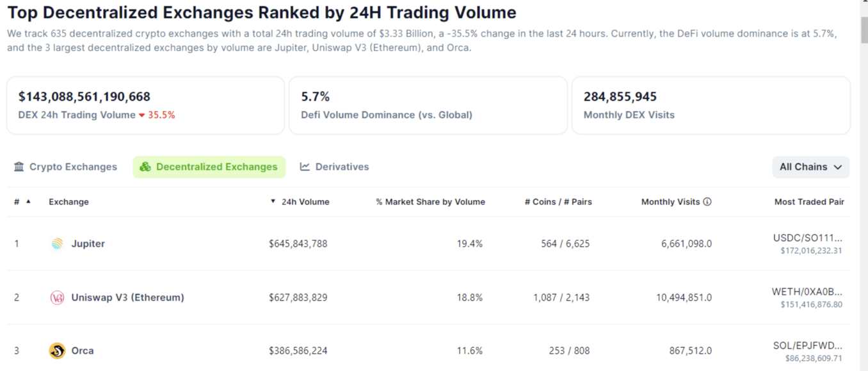Sort by # Coins / # Pairs header
This screenshot has width=868, height=371.
coord(558,202)
